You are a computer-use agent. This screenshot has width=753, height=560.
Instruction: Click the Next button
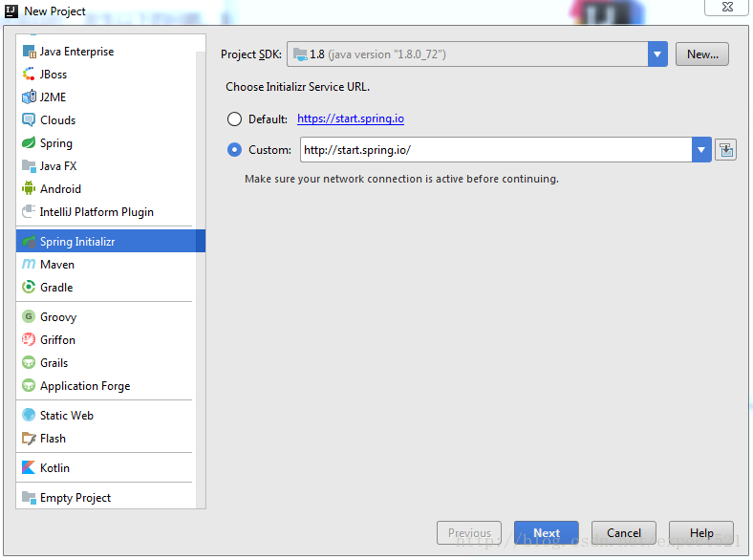point(547,533)
